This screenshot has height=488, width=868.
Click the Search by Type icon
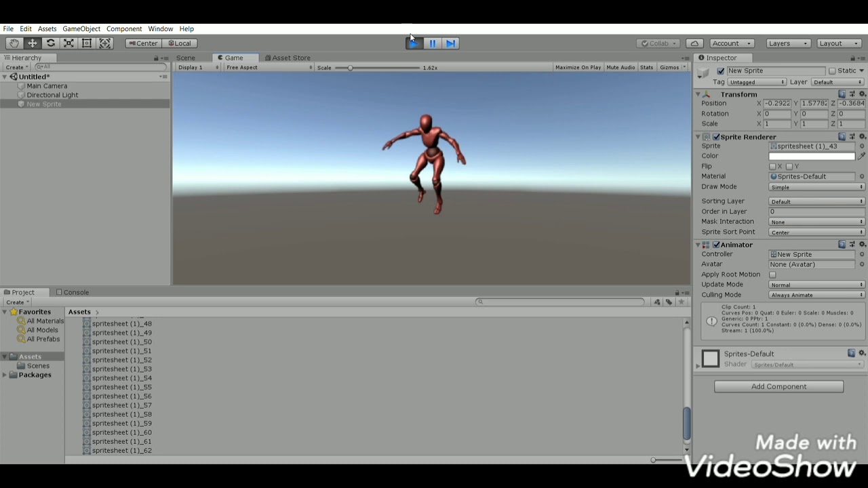click(x=657, y=302)
